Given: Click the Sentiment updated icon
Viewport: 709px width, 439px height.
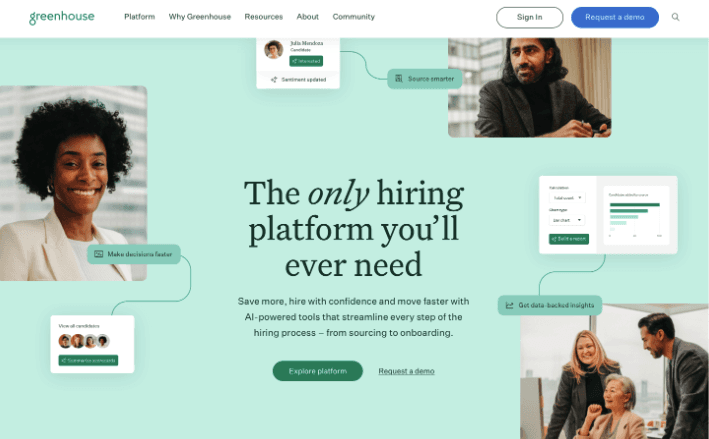Looking at the screenshot, I should (x=274, y=80).
